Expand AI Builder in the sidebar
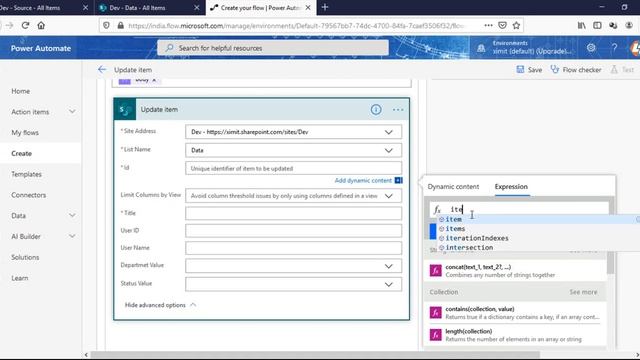This screenshot has width=640, height=360. coord(72,236)
